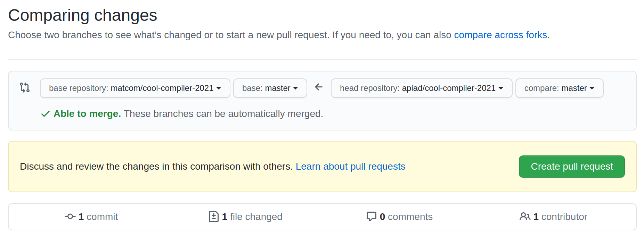
Task: Click the comment bubble icon
Action: (x=372, y=216)
